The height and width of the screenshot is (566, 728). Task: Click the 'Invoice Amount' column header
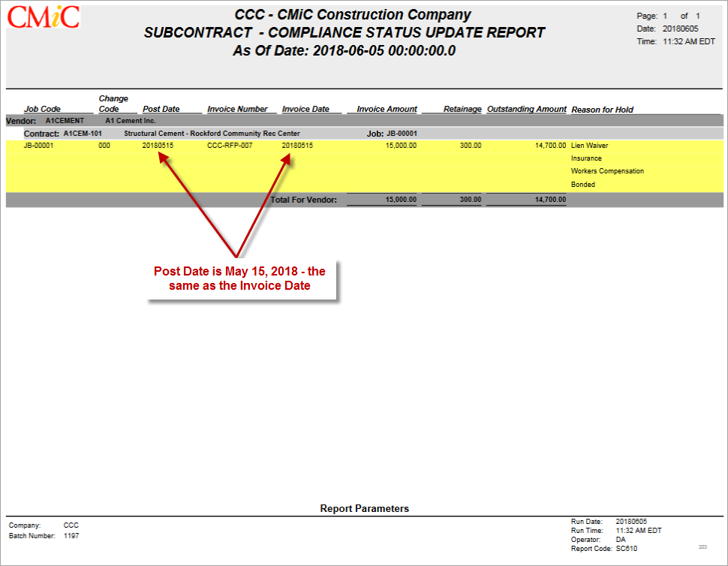pyautogui.click(x=387, y=109)
